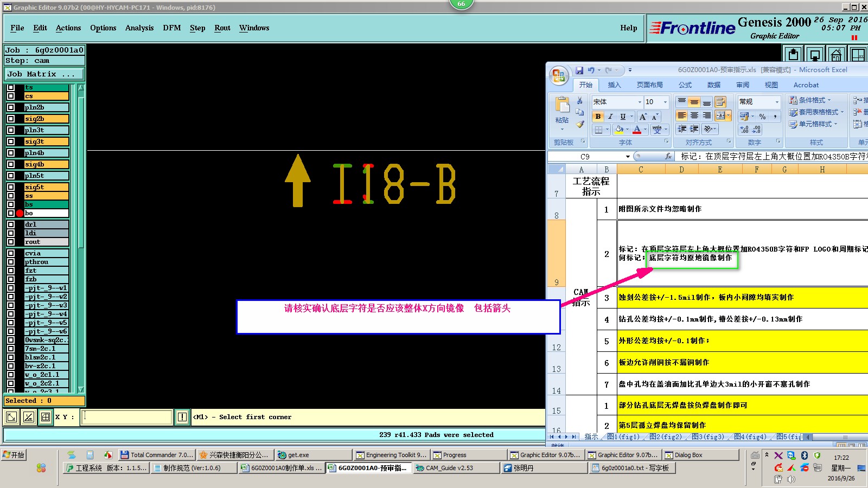Image resolution: width=868 pixels, height=488 pixels.
Task: Click the zoom home icon in Graphic Editor
Action: tap(836, 55)
